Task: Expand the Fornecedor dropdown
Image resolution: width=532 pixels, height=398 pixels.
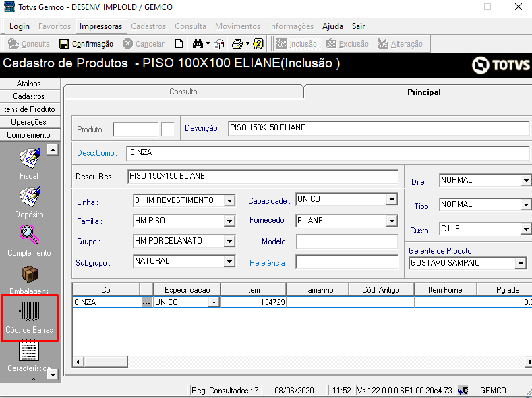Action: (x=392, y=221)
